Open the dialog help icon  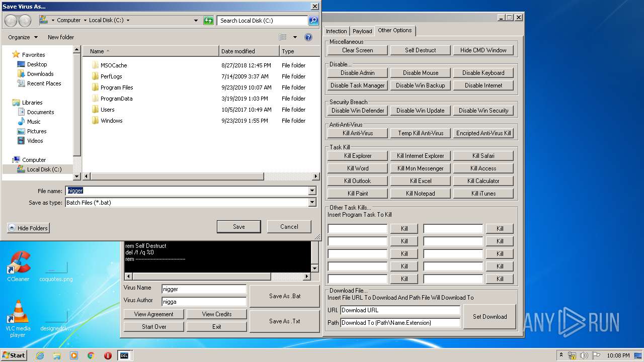point(308,37)
